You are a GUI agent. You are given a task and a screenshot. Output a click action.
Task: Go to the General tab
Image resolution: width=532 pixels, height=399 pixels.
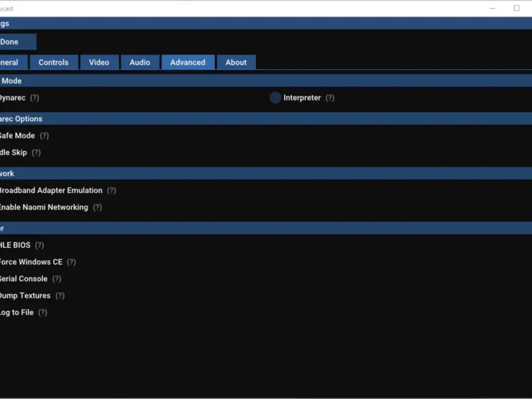(13, 63)
